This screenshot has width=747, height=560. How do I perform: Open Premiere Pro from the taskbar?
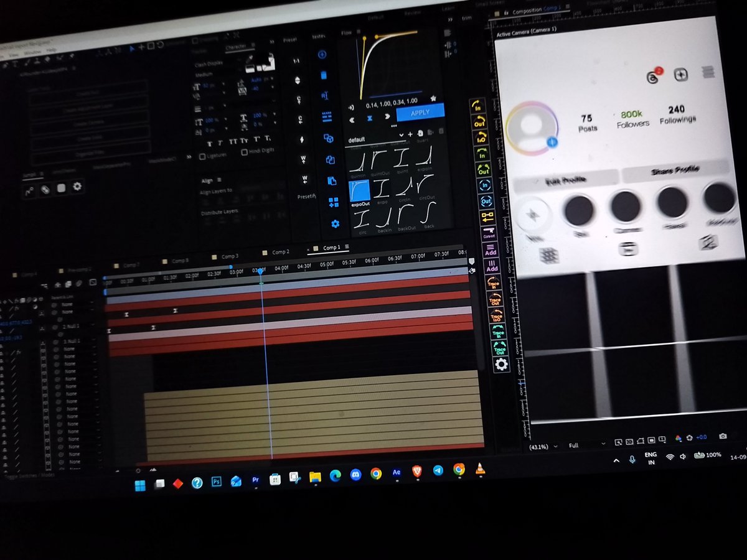click(x=255, y=480)
